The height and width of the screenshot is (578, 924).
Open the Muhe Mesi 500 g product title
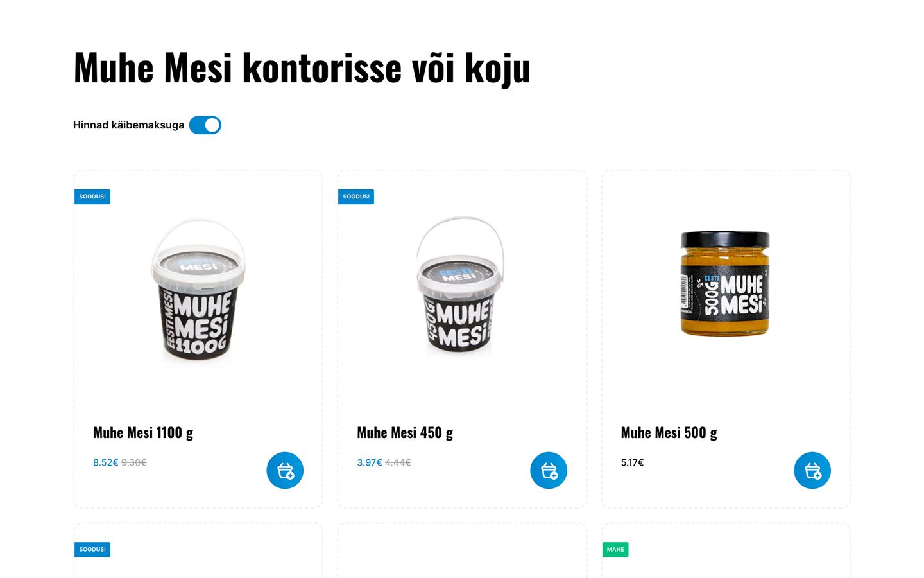click(x=669, y=433)
